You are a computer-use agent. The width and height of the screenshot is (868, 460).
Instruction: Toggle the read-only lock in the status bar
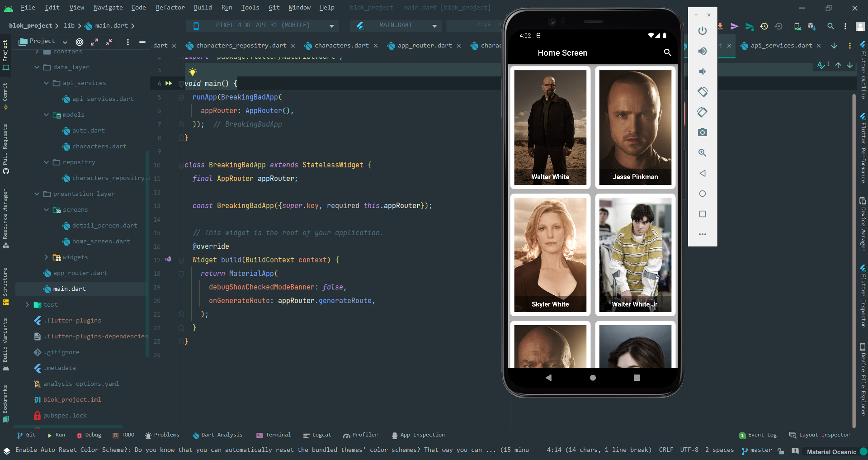pyautogui.click(x=782, y=450)
